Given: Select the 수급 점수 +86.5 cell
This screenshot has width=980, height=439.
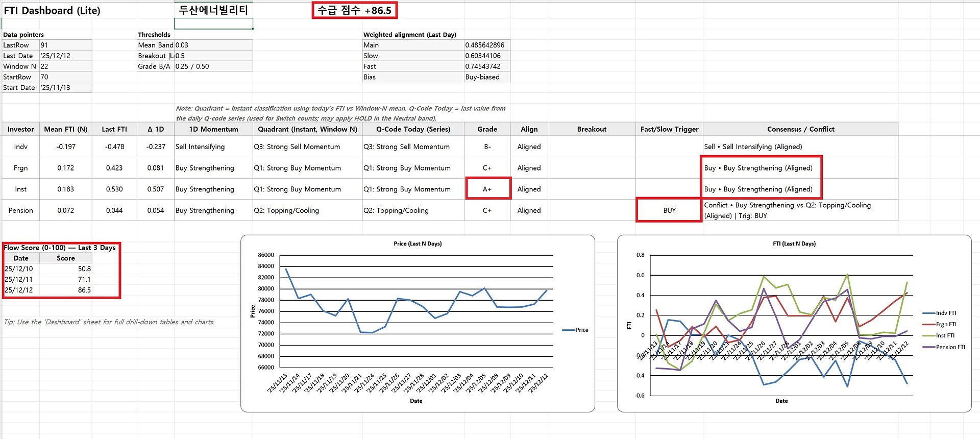Looking at the screenshot, I should 354,10.
